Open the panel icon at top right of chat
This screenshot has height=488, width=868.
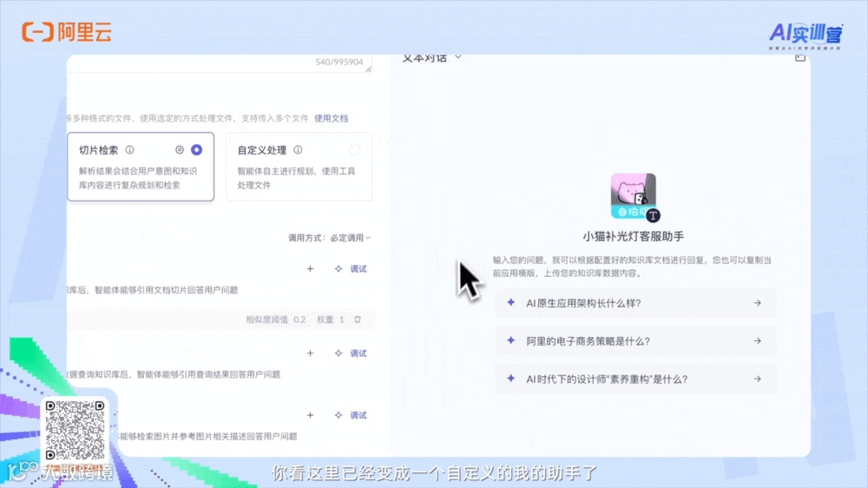coord(800,57)
